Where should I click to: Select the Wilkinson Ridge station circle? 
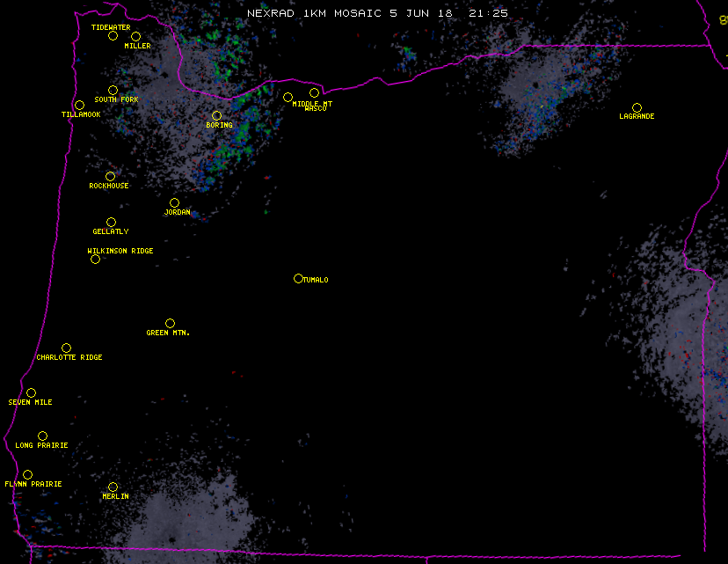[x=95, y=260]
